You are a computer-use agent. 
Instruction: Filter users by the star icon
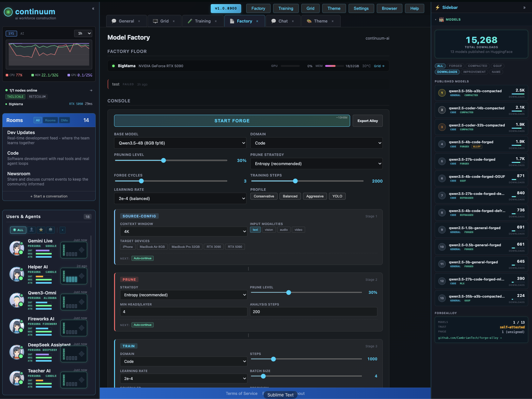[41, 230]
